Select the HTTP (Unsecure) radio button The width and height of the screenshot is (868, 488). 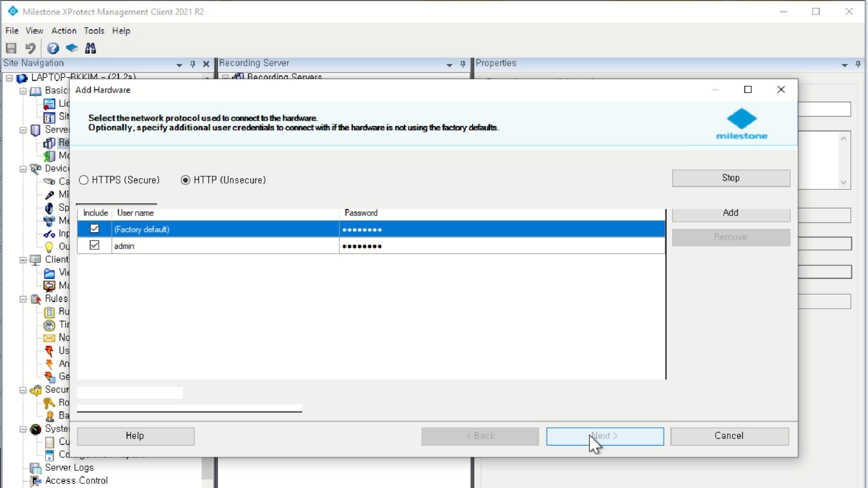point(185,180)
